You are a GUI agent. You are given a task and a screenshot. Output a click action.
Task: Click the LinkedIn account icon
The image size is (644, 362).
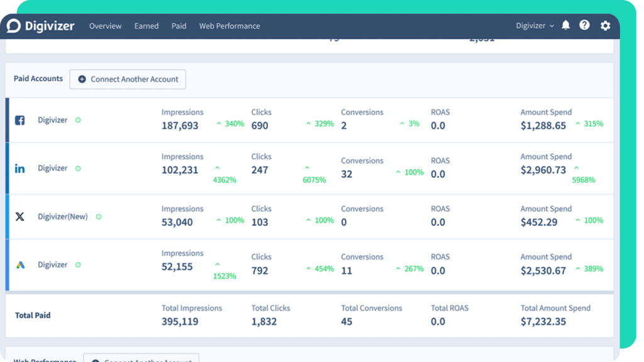click(20, 168)
